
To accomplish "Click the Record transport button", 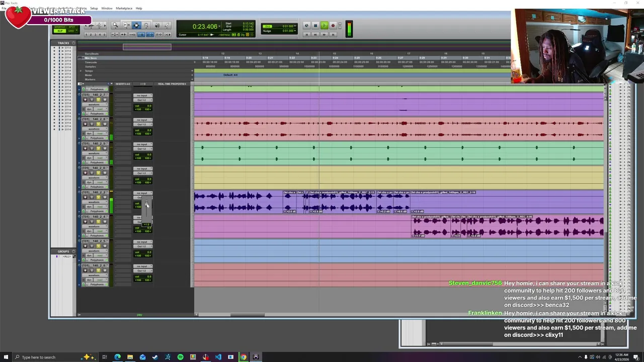I will tap(333, 26).
